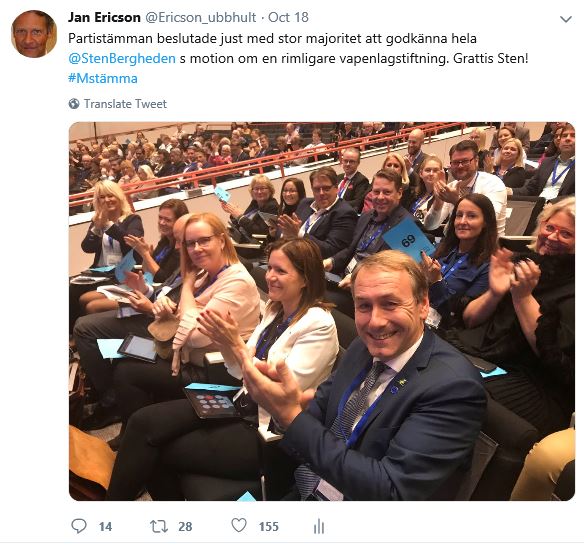Screen dimensions: 584x547
Task: Open the #Mstämma hashtag
Action: (103, 79)
